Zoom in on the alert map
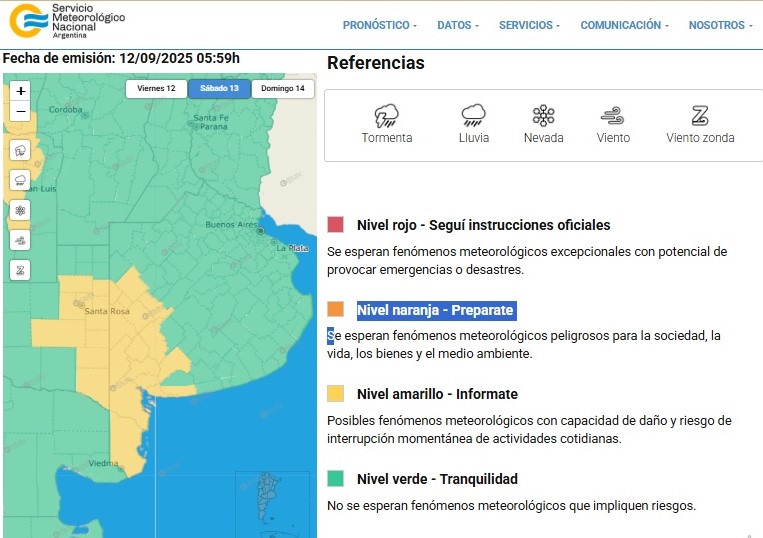The width and height of the screenshot is (763, 538). pos(21,91)
